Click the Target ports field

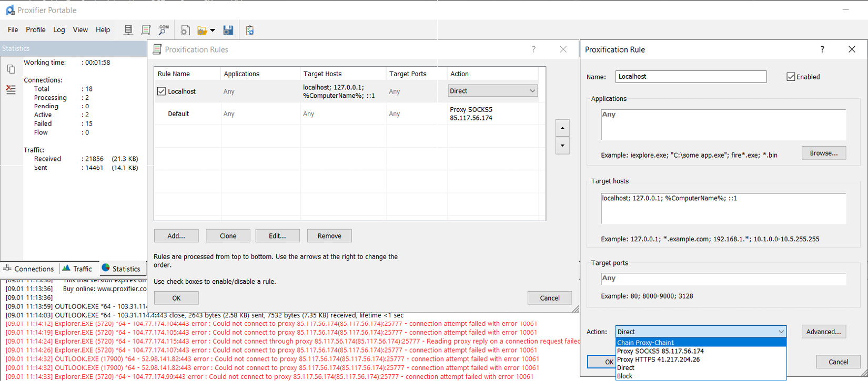[723, 279]
